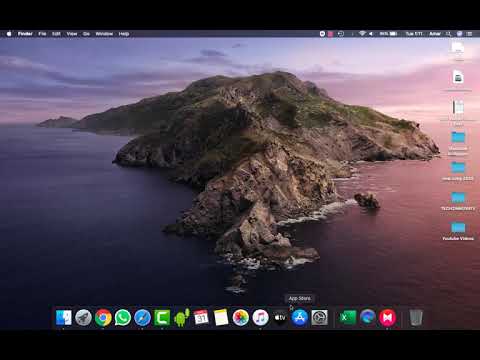Open Camtasia green icon in Dock
480x360 pixels.
pos(162,317)
